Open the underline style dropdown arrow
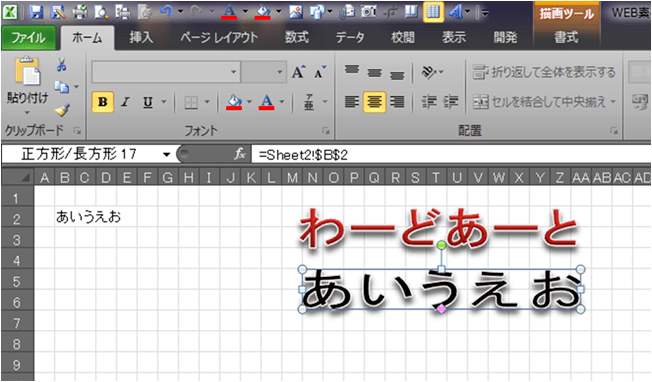 164,102
